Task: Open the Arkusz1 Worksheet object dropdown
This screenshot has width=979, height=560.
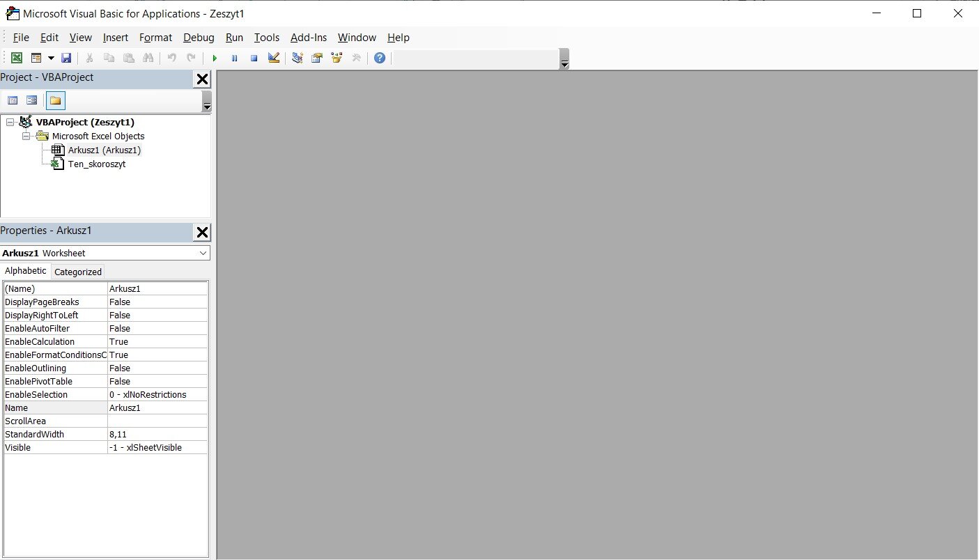Action: [x=203, y=253]
